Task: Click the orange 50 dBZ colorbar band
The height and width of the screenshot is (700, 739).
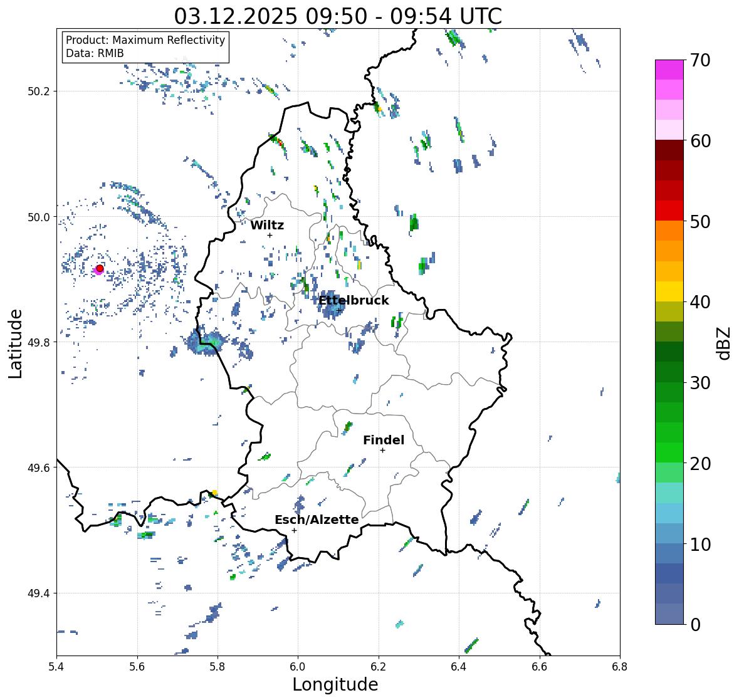Action: (669, 231)
